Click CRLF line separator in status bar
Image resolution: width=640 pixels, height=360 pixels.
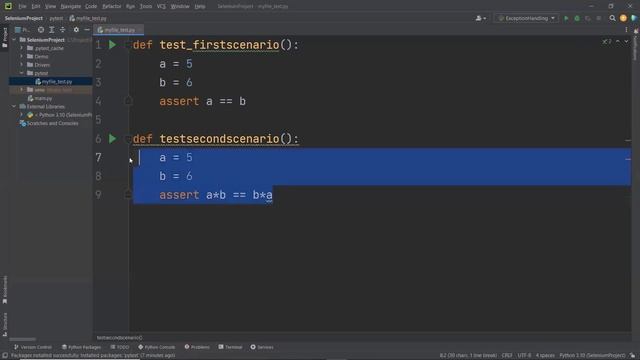coord(507,356)
